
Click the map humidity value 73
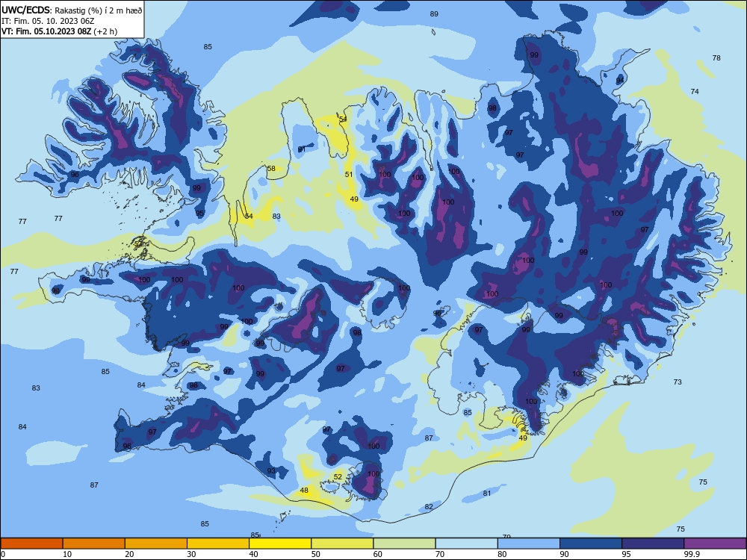click(x=678, y=382)
